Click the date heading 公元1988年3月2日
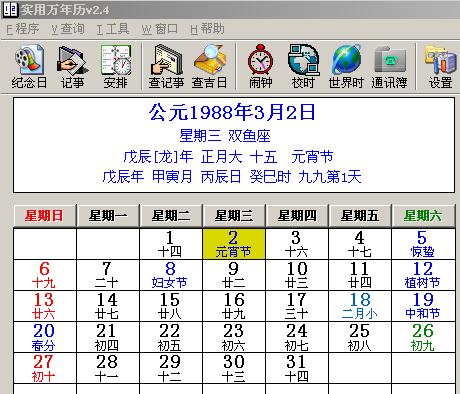This screenshot has height=394, width=460. pyautogui.click(x=232, y=112)
